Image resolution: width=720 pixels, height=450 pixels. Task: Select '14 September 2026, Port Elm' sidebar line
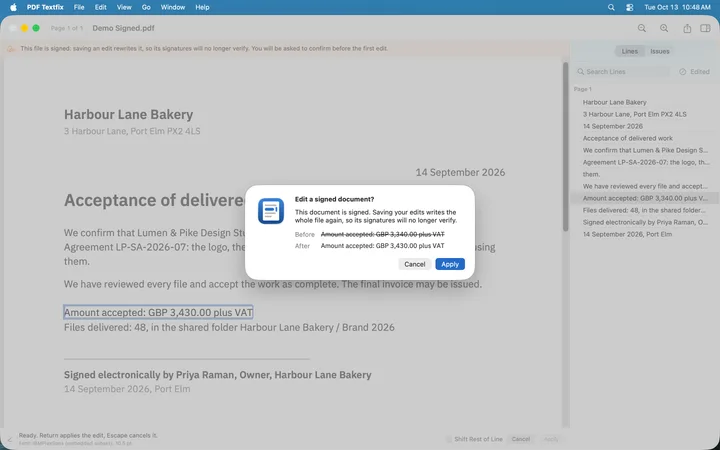627,234
